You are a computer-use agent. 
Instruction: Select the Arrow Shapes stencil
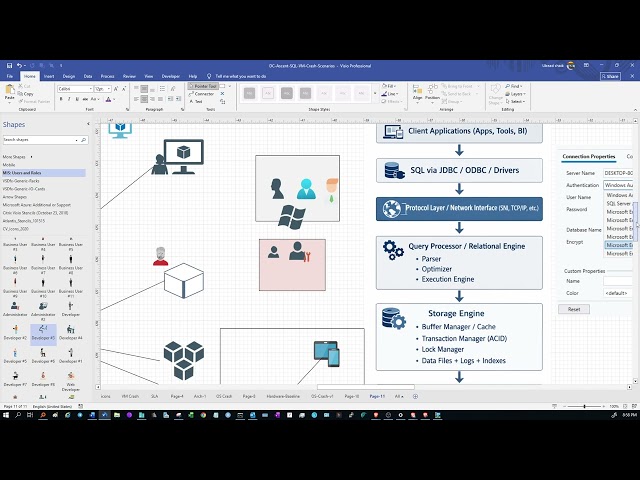15,197
